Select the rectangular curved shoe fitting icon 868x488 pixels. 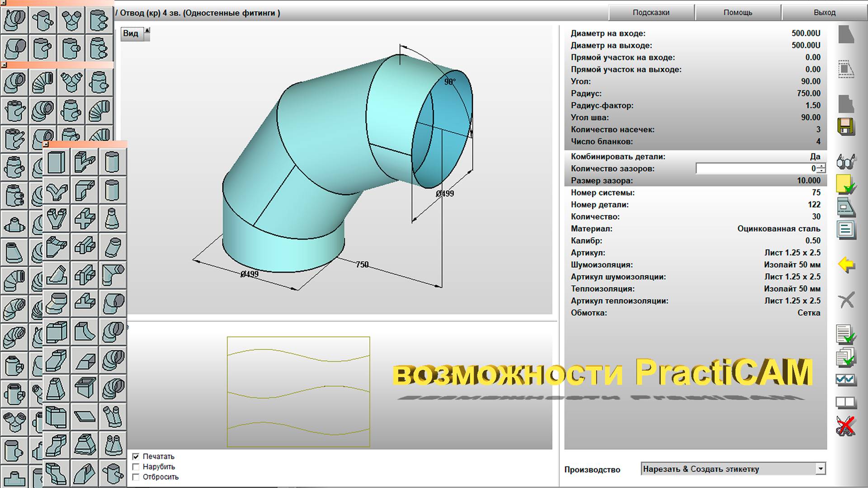tap(85, 331)
